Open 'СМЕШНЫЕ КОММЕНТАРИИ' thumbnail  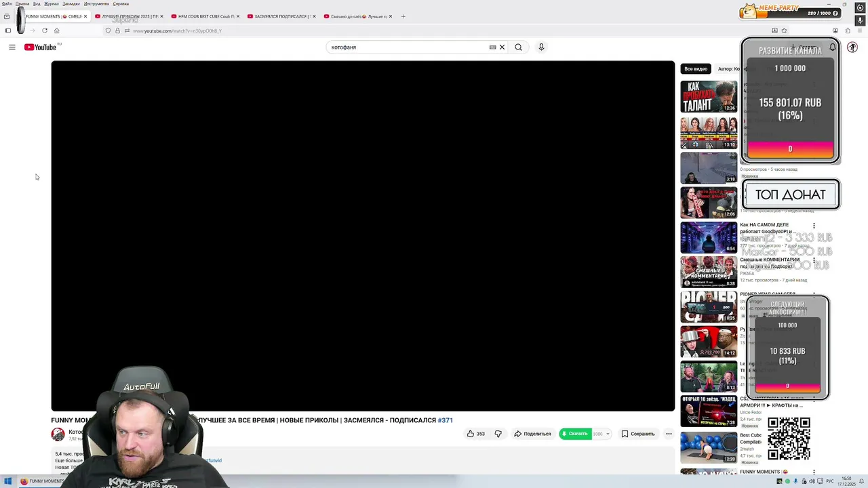[x=709, y=272]
